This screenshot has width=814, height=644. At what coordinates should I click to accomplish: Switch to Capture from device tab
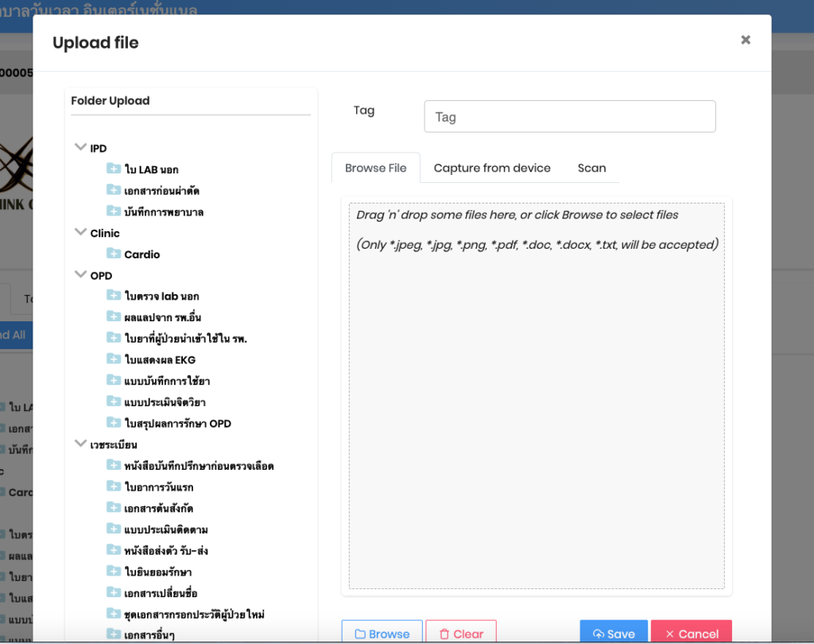pyautogui.click(x=492, y=168)
